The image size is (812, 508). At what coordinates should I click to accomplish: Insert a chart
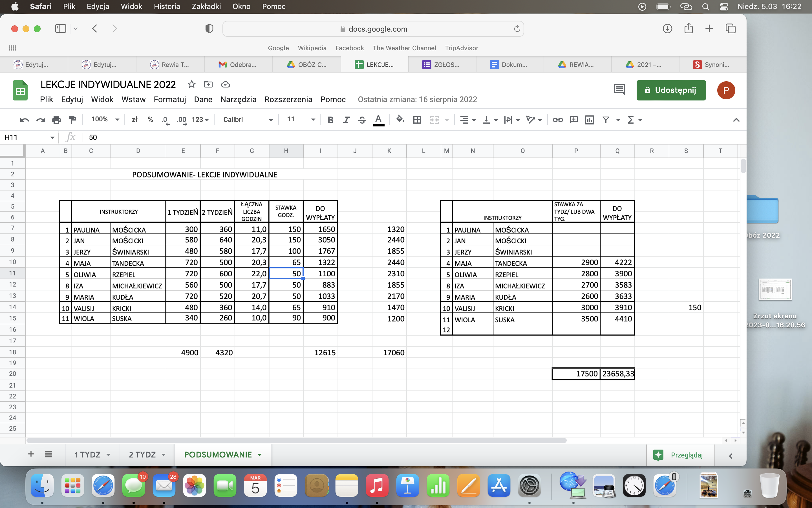[590, 120]
